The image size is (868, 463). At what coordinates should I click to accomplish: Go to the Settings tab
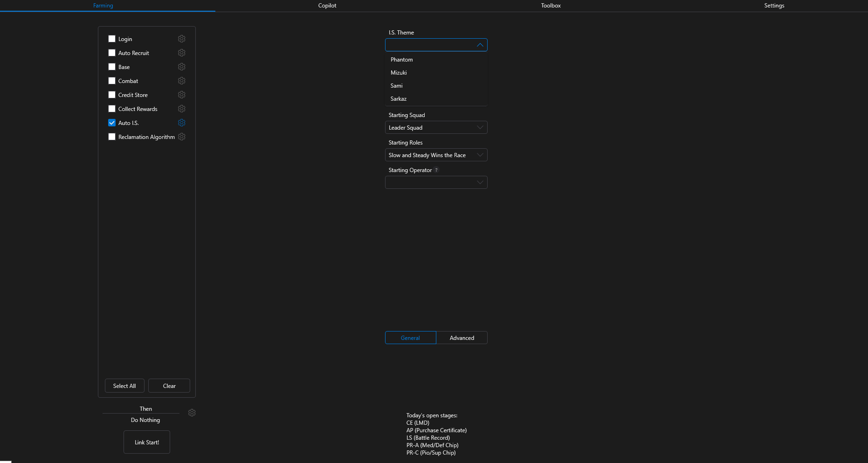pyautogui.click(x=774, y=6)
